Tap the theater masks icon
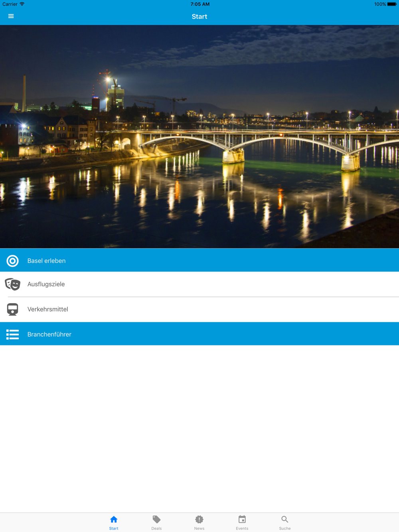The image size is (399, 532). tap(13, 284)
